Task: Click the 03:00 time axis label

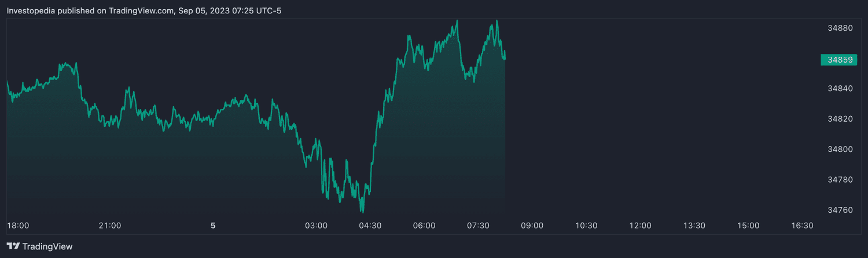Action: click(x=316, y=225)
